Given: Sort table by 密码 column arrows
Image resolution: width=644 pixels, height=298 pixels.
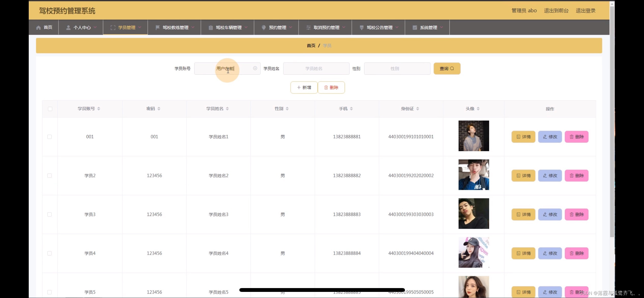Looking at the screenshot, I should pyautogui.click(x=159, y=109).
